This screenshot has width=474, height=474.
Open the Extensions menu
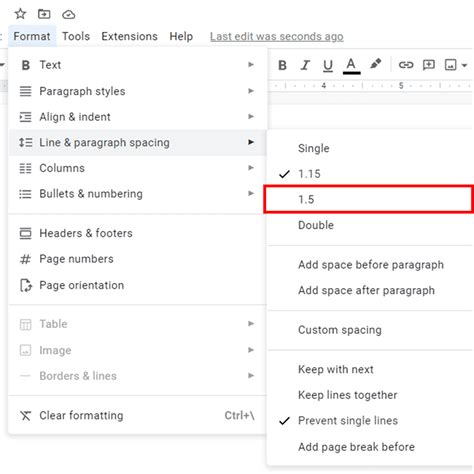click(129, 36)
